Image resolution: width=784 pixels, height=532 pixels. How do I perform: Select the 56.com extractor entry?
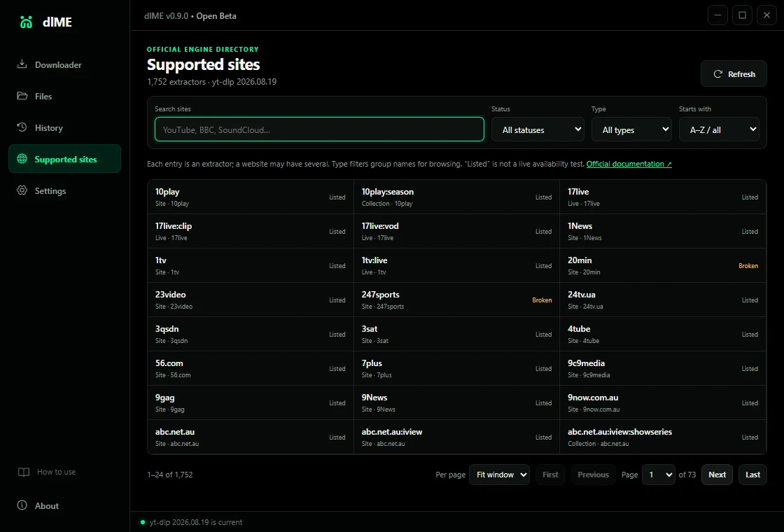click(251, 368)
